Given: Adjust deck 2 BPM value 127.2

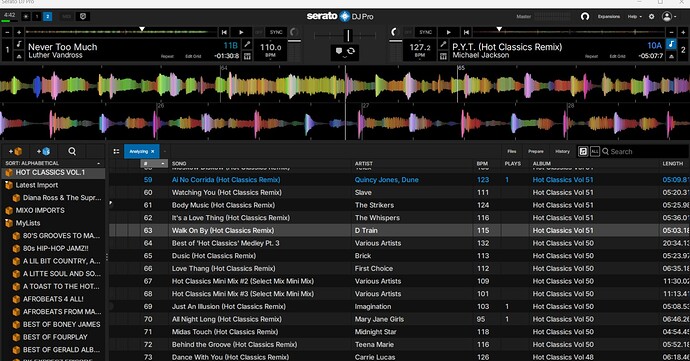Looking at the screenshot, I should click(420, 47).
